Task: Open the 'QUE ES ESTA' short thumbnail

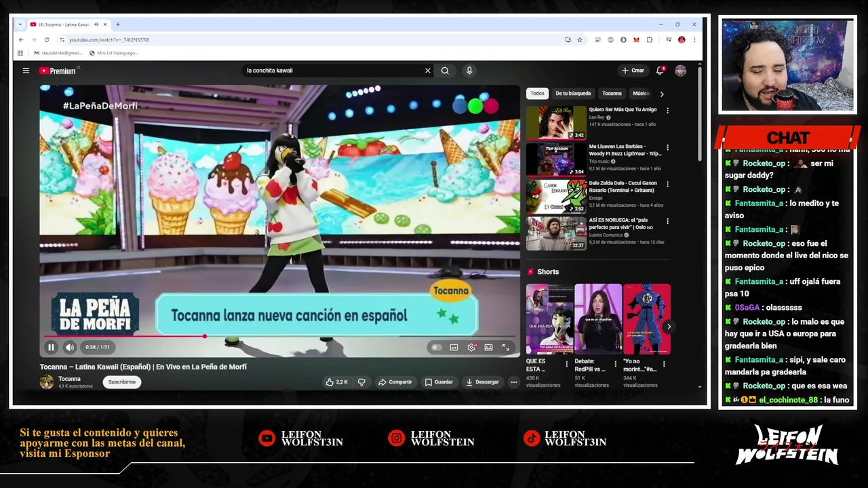Action: [550, 319]
